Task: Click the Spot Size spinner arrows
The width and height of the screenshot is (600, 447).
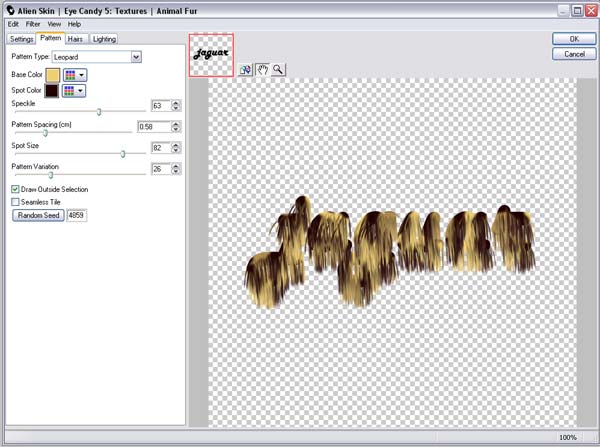Action: (176, 148)
